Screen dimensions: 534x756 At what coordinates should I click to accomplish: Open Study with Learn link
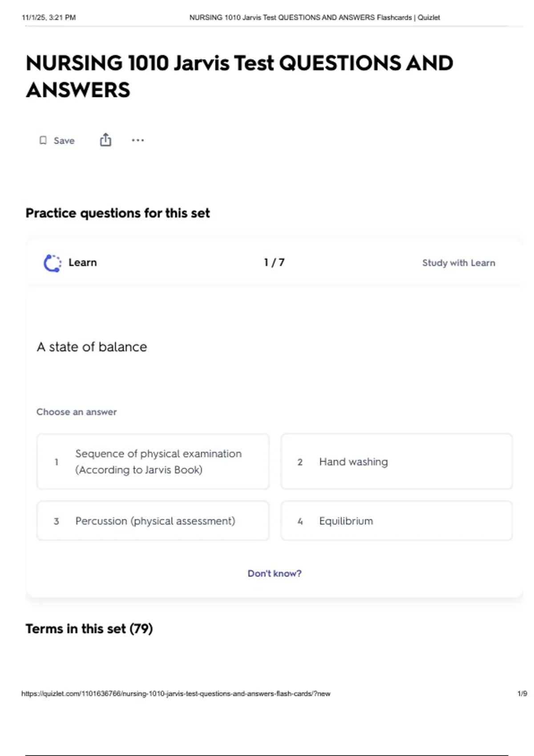pyautogui.click(x=458, y=263)
